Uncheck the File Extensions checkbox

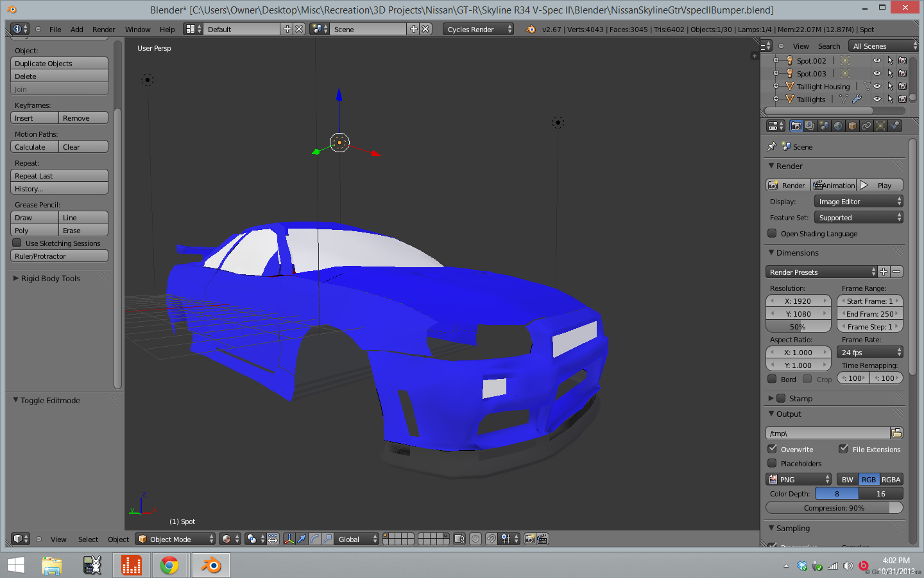click(844, 449)
